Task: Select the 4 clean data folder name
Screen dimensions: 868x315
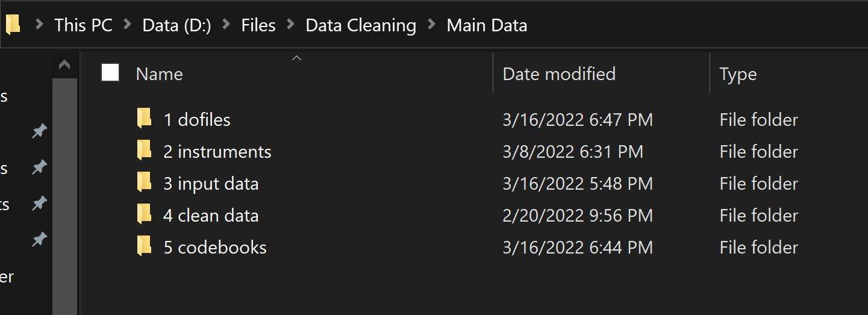Action: 211,215
